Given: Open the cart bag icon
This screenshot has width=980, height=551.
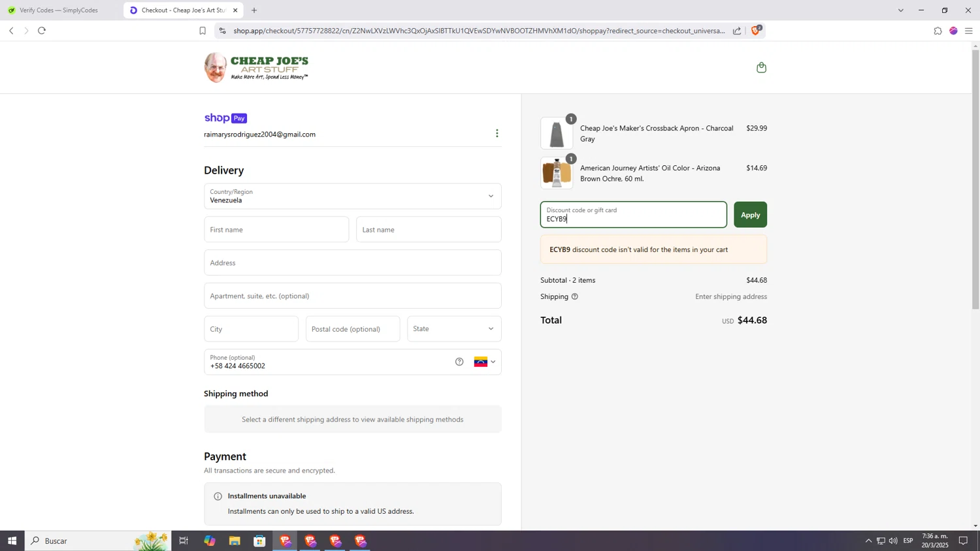Looking at the screenshot, I should click(761, 67).
